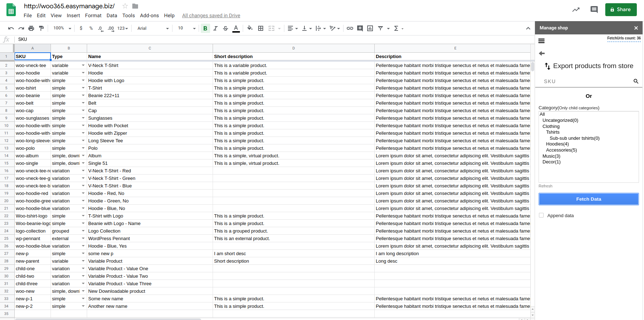The image size is (644, 320).
Task: Go back in Manage shop panel
Action: click(x=542, y=53)
